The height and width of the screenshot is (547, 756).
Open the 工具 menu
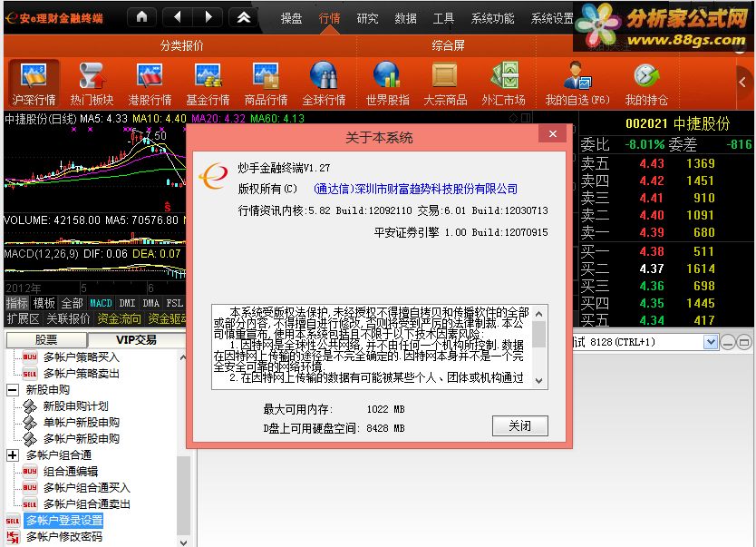443,18
